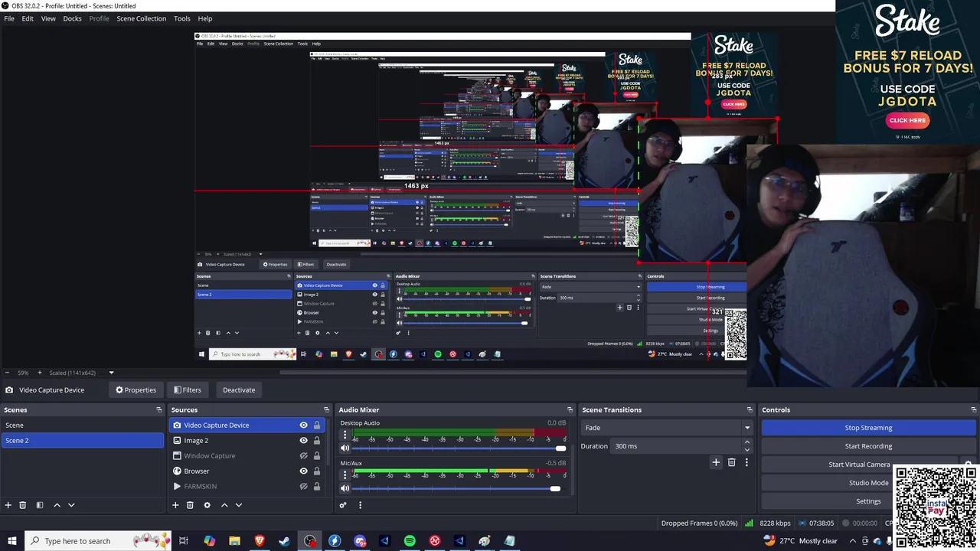Remove scene transition with trash icon
This screenshot has width=980, height=551.
point(731,462)
